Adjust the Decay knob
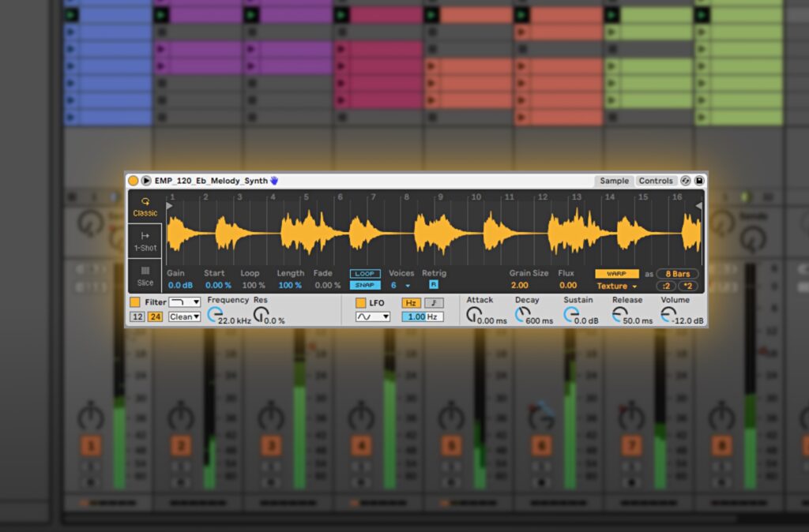This screenshot has width=809, height=532. click(x=523, y=314)
